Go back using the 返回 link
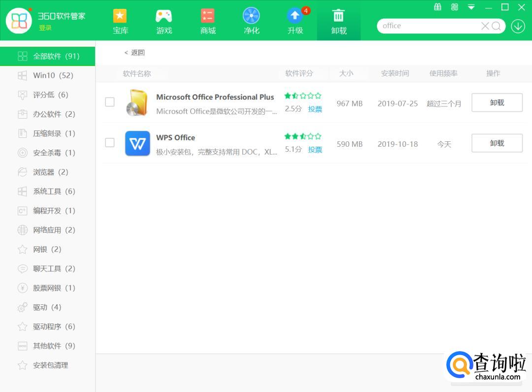532x392 pixels. [134, 53]
